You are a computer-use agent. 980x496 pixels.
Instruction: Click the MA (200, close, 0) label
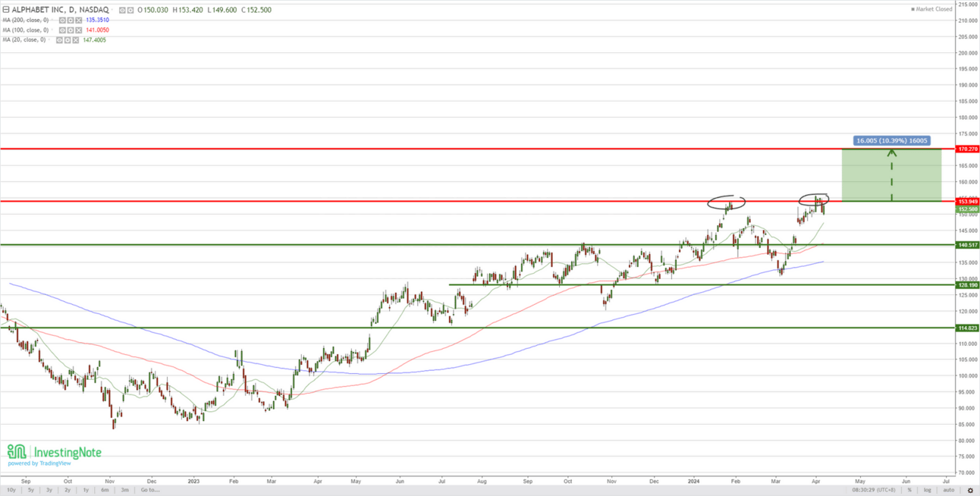coord(26,20)
